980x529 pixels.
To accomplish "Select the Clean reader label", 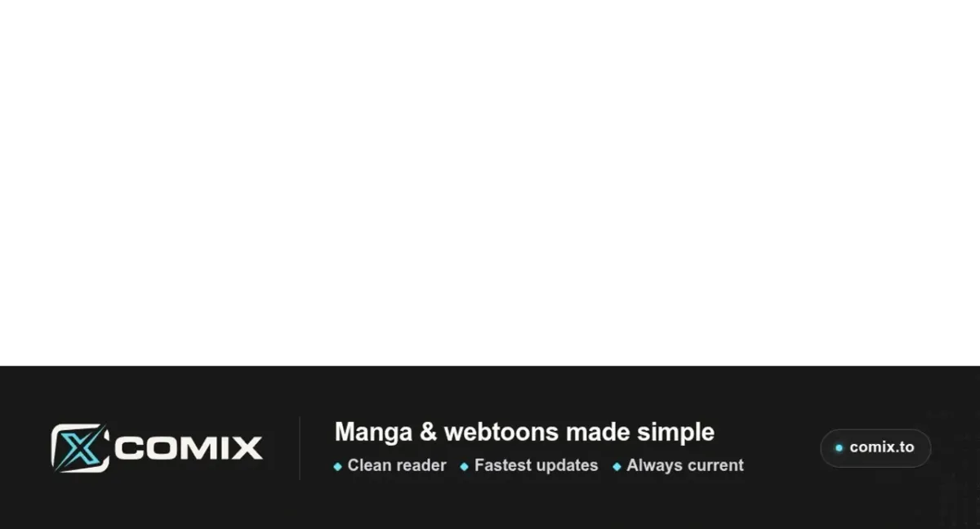I will (397, 465).
